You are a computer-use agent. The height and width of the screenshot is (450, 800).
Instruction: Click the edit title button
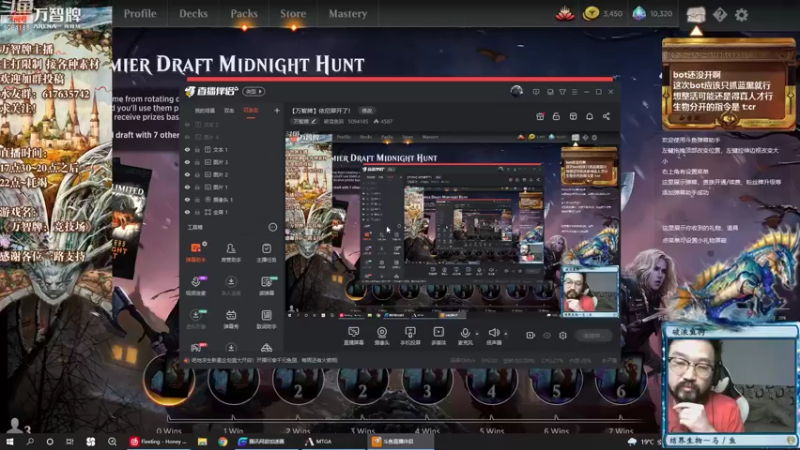click(x=367, y=111)
